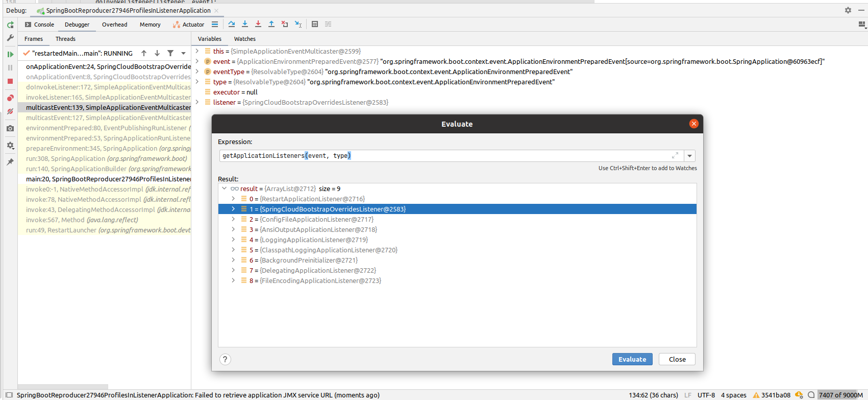
Task: Select next frame with down arrow
Action: 157,53
